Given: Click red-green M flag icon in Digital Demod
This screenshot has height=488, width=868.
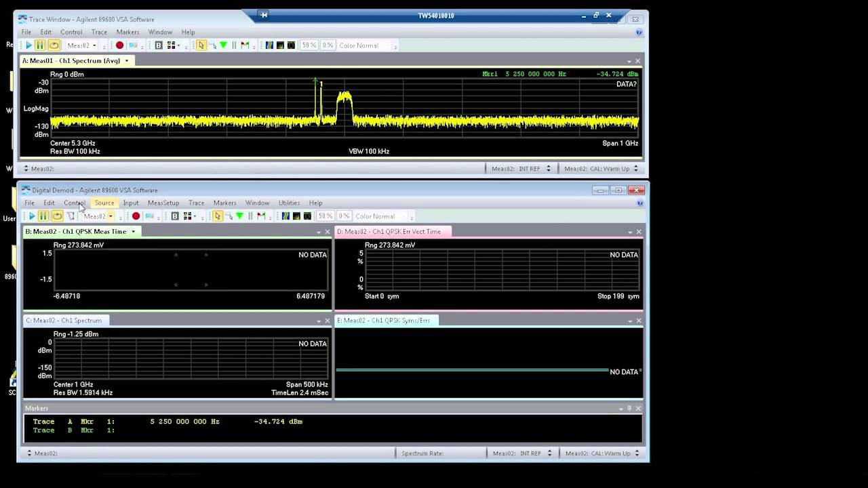Looking at the screenshot, I should pyautogui.click(x=261, y=216).
